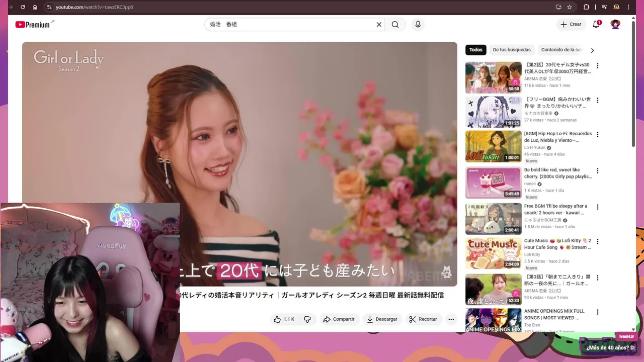Go to browser home page icon
Image resolution: width=644 pixels, height=362 pixels.
click(35, 7)
